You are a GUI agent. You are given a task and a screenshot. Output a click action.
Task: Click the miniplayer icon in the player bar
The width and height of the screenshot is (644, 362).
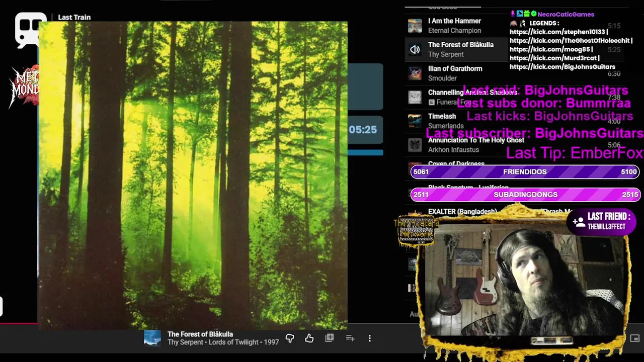click(634, 338)
